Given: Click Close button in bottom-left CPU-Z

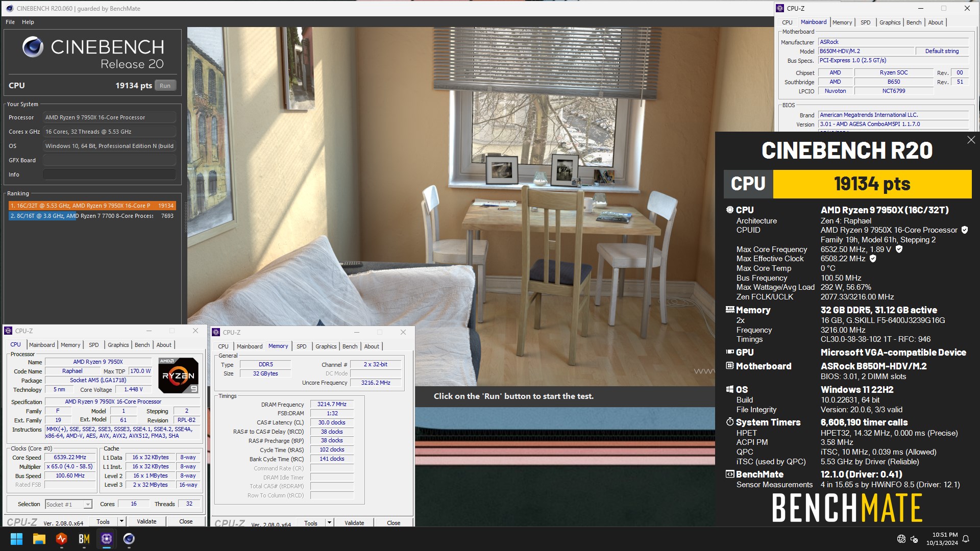Looking at the screenshot, I should [x=186, y=521].
